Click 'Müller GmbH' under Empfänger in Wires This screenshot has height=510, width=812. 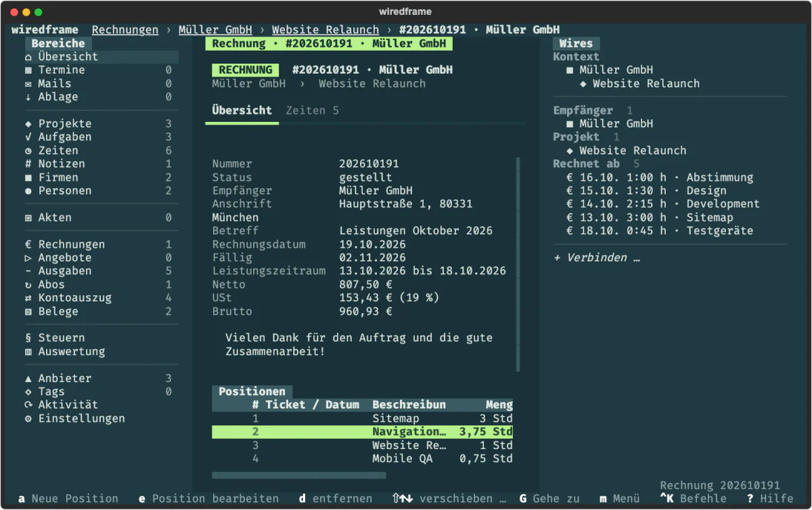pyautogui.click(x=610, y=124)
